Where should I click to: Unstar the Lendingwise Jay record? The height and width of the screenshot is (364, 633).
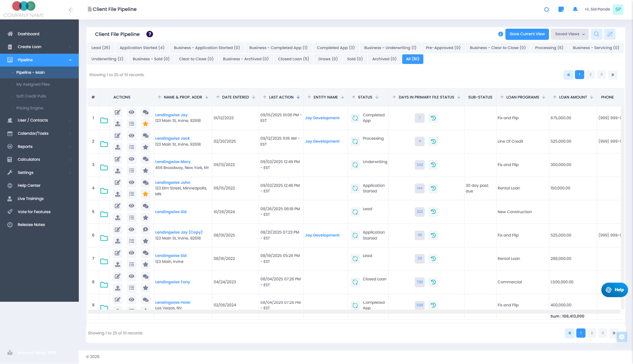pos(145,124)
